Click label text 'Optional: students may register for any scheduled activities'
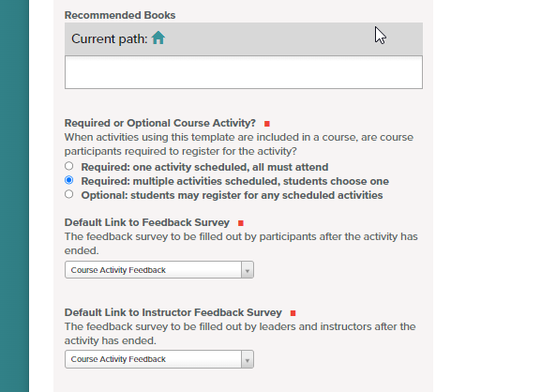The height and width of the screenshot is (392, 541). (232, 195)
